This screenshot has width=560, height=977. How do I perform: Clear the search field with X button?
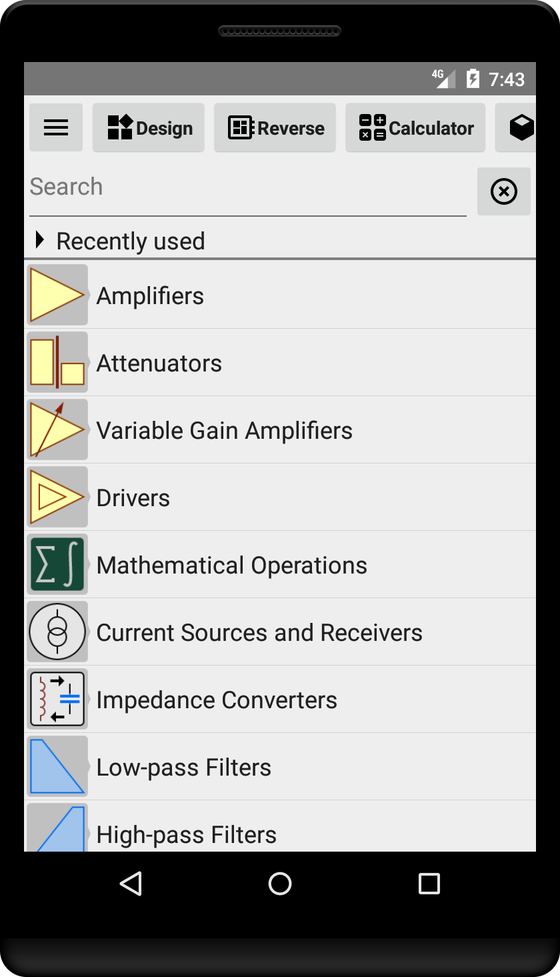(504, 192)
